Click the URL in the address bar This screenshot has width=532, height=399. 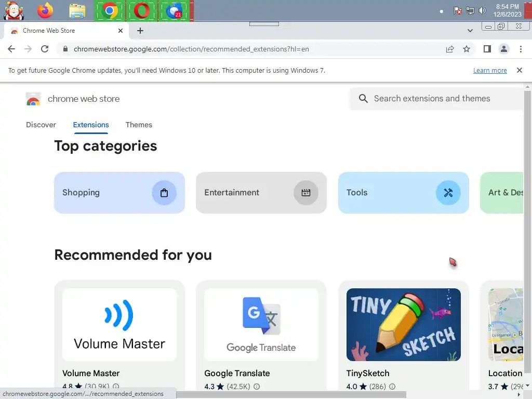[191, 49]
